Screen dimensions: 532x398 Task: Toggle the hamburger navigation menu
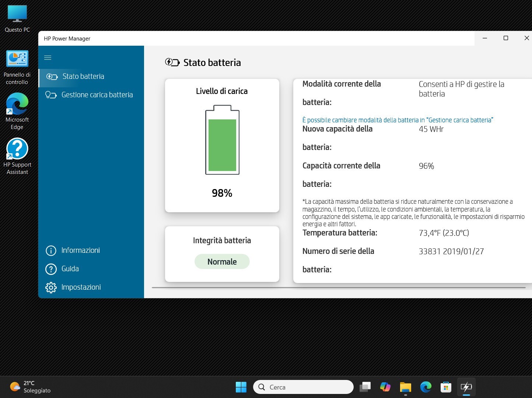[x=48, y=57]
